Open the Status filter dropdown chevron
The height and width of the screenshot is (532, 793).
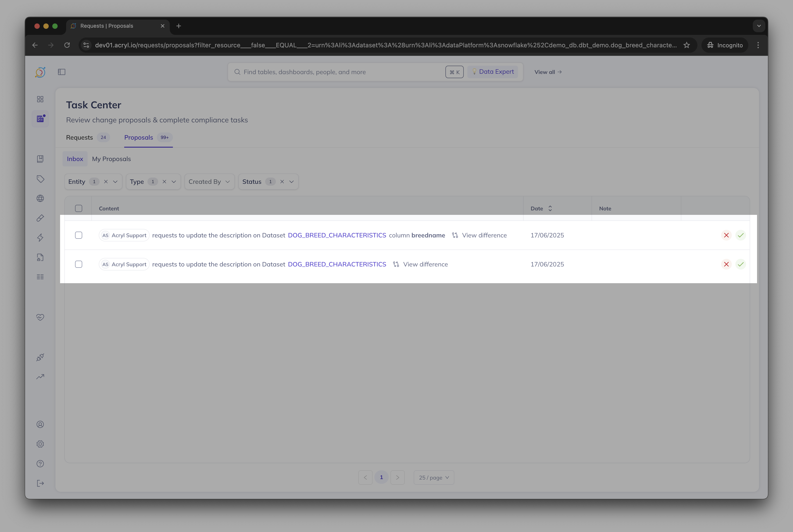click(292, 182)
